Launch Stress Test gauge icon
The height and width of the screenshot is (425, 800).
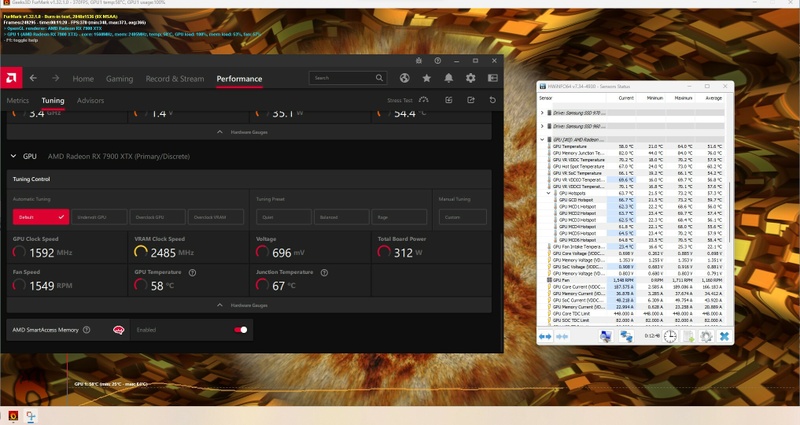click(423, 100)
